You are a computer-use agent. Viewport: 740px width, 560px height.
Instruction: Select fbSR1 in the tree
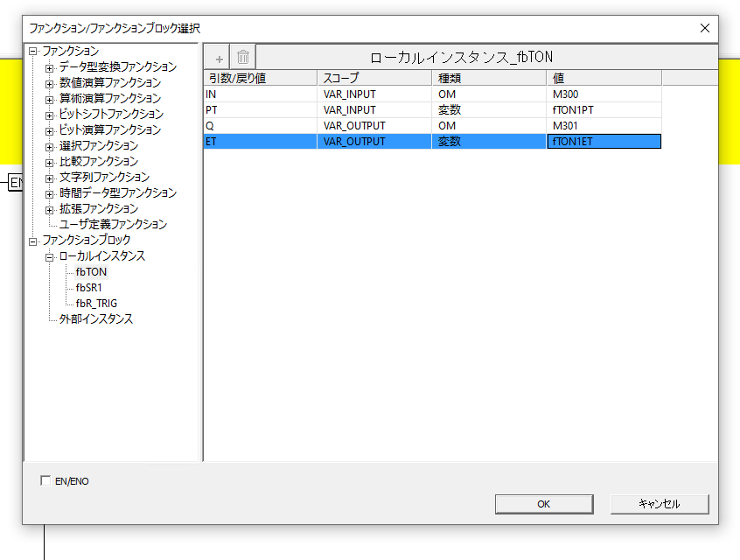pos(89,288)
